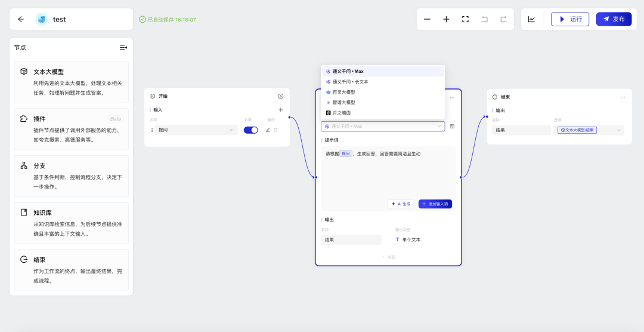The height and width of the screenshot is (332, 644).
Task: Click the 分支 branch icon
Action: tap(24, 165)
